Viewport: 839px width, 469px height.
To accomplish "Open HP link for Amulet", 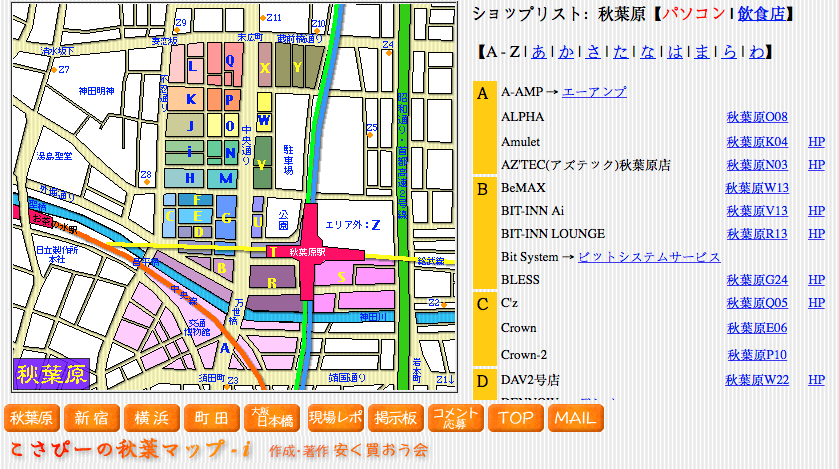I will point(816,142).
